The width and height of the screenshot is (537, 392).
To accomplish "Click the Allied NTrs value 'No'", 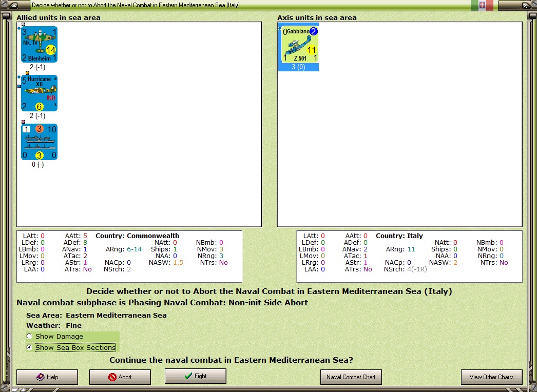I will point(223,263).
